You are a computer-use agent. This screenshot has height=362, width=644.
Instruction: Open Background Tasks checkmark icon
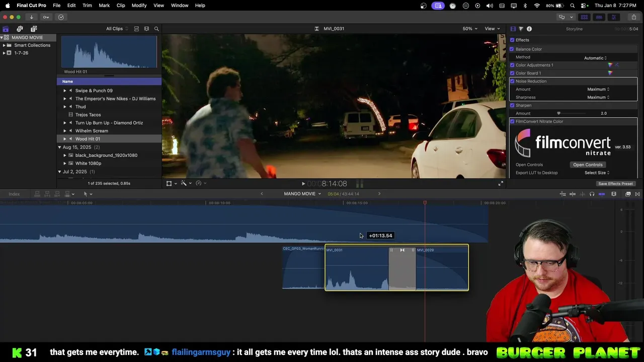(x=61, y=17)
